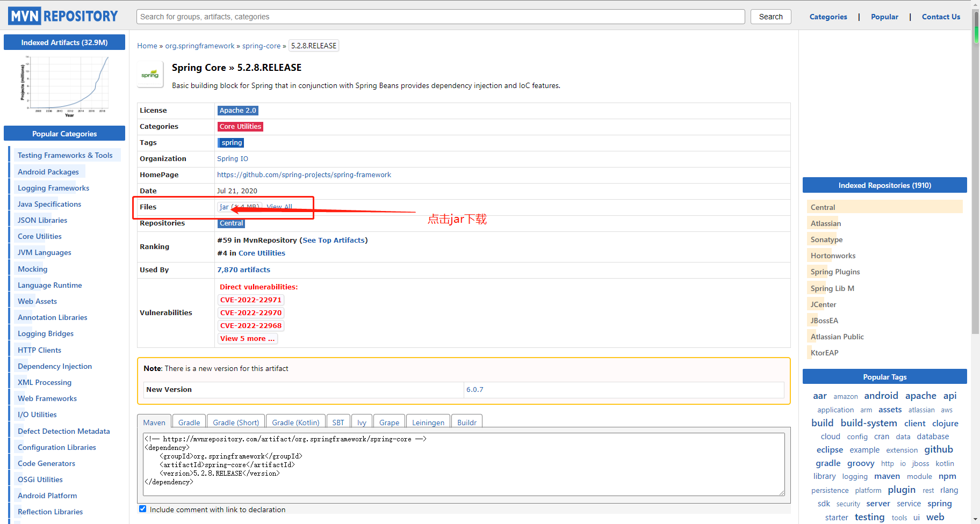Click the Indexed Repositories (1910) header
Image resolution: width=980 pixels, height=524 pixels.
coord(884,185)
